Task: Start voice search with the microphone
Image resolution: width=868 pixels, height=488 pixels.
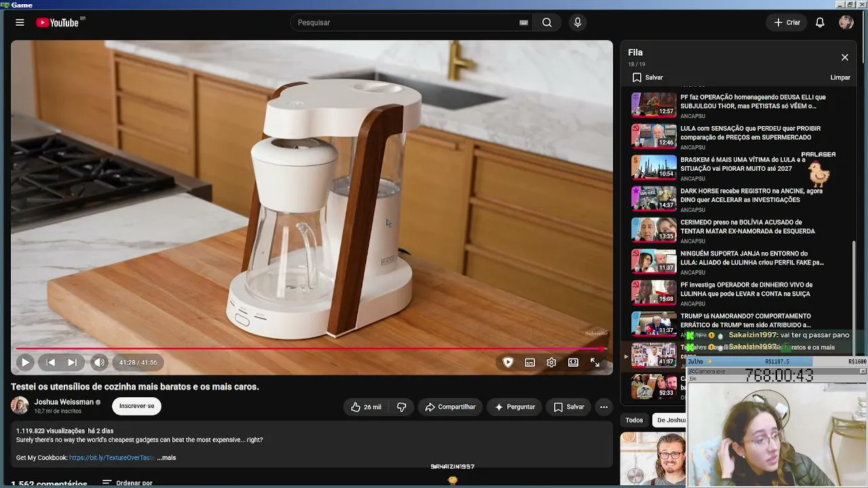Action: [577, 22]
